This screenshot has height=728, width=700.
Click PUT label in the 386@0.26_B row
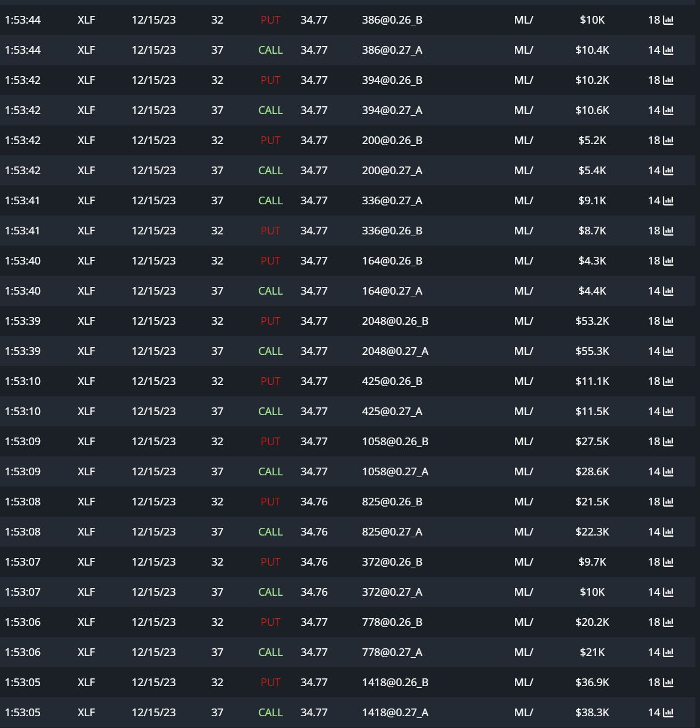click(271, 20)
